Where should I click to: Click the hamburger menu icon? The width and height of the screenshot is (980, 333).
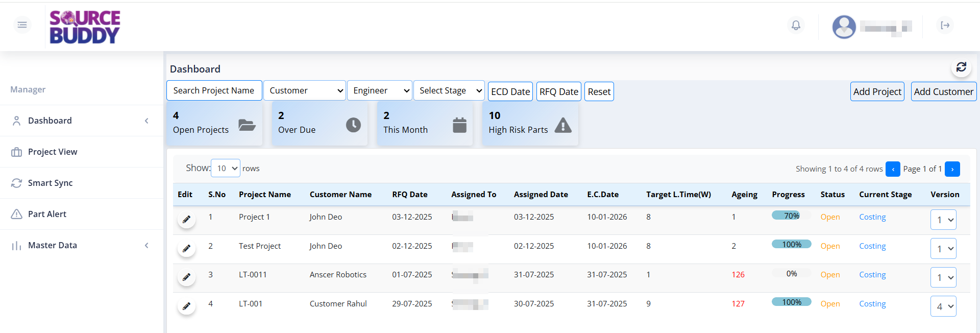(x=22, y=25)
